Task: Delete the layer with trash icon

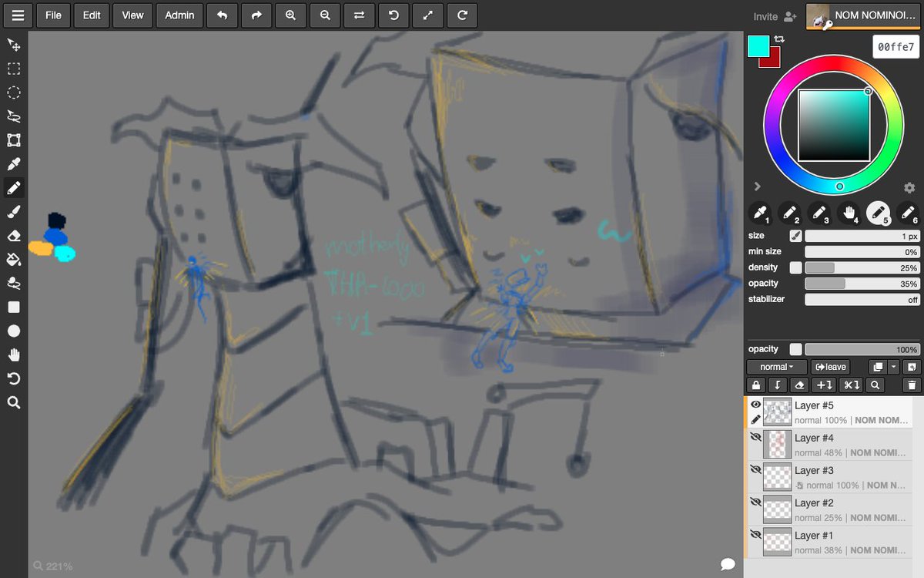Action: pyautogui.click(x=912, y=385)
